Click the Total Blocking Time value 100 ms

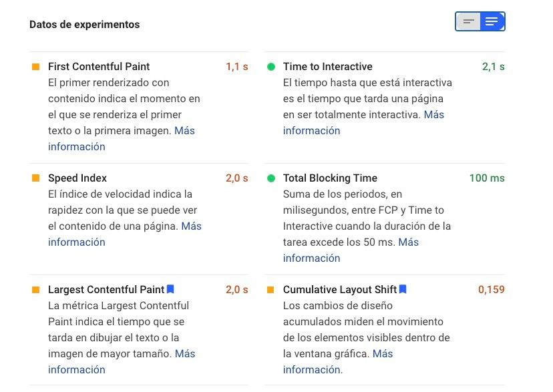487,178
